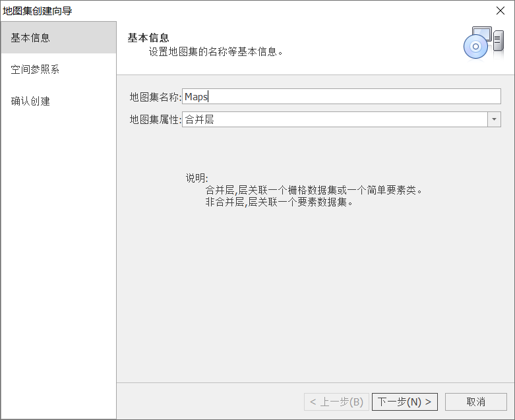This screenshot has width=515, height=420.
Task: Click the 地图集名称 text field containing Maps
Action: click(341, 97)
